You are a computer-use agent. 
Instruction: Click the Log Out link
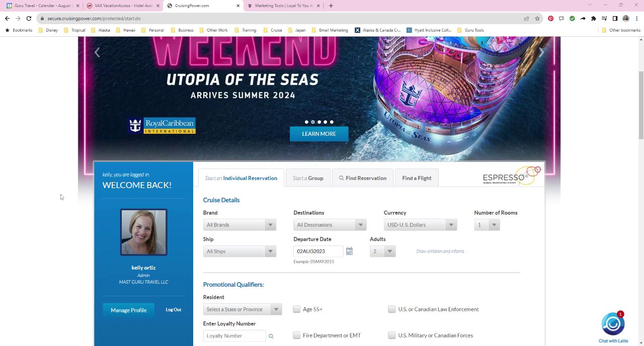[x=173, y=310]
